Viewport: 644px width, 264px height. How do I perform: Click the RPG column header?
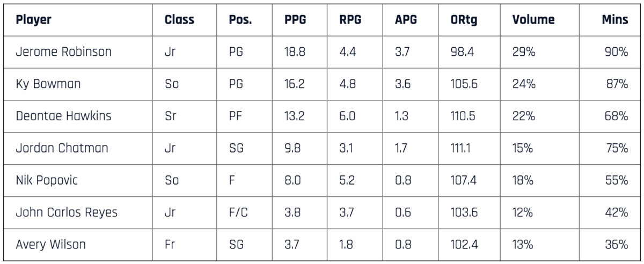(349, 20)
